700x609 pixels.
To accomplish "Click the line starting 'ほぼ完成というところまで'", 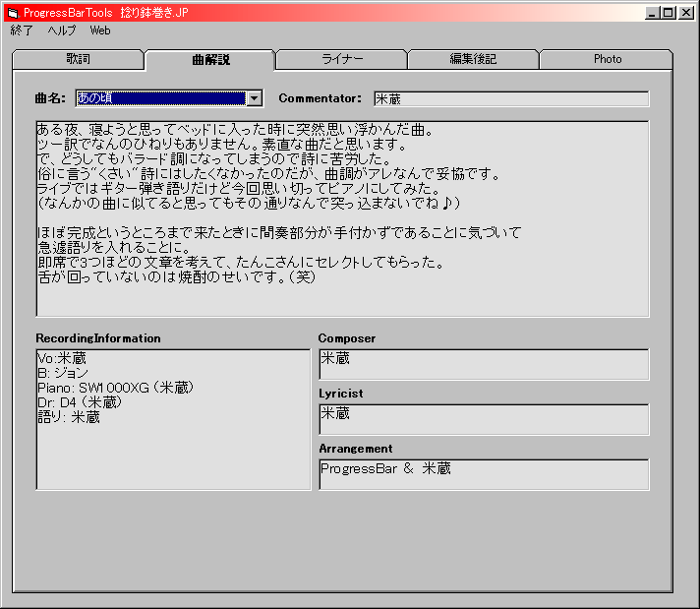I will [279, 233].
